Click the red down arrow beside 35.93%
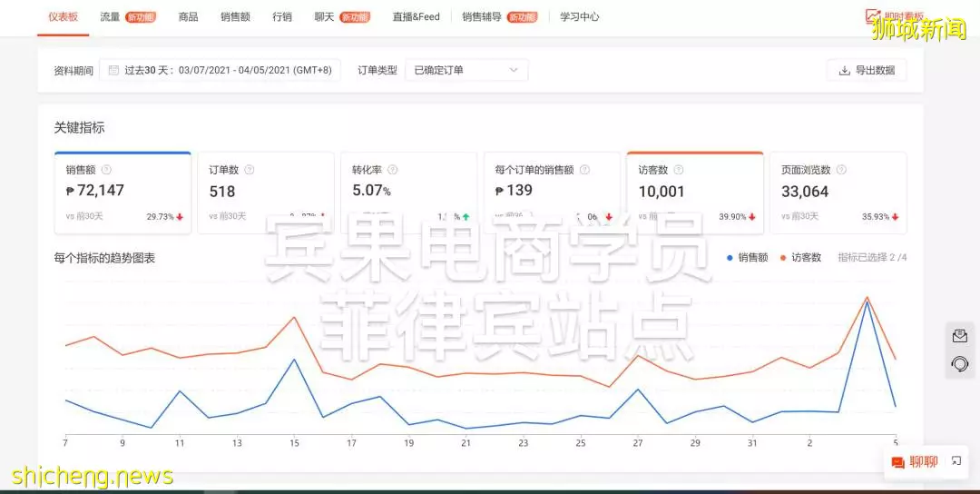 [895, 217]
